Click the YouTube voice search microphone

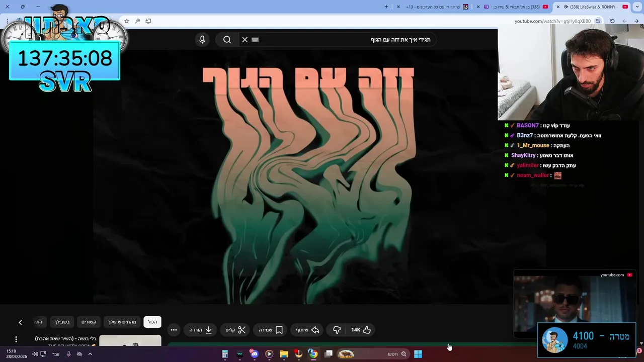(202, 40)
